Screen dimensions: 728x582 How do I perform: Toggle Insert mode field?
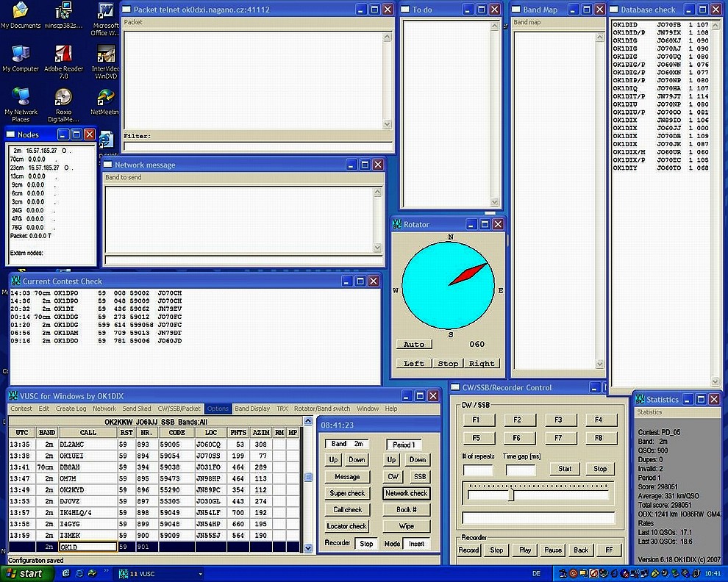416,544
